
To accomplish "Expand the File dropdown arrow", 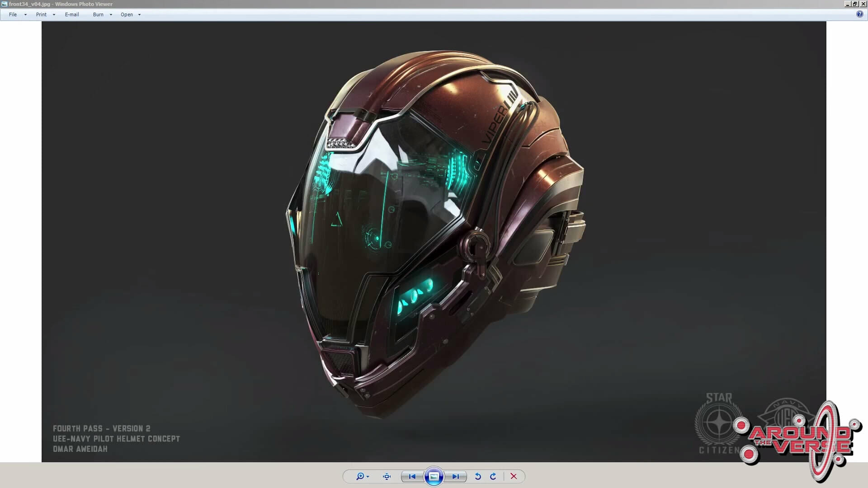I will 25,15.
